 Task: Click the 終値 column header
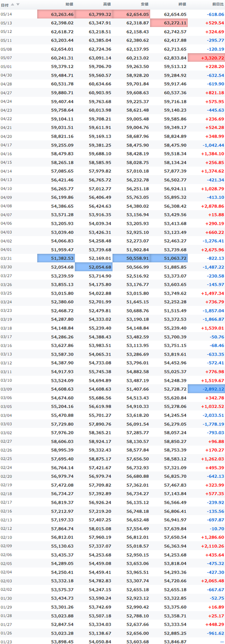point(182,5)
